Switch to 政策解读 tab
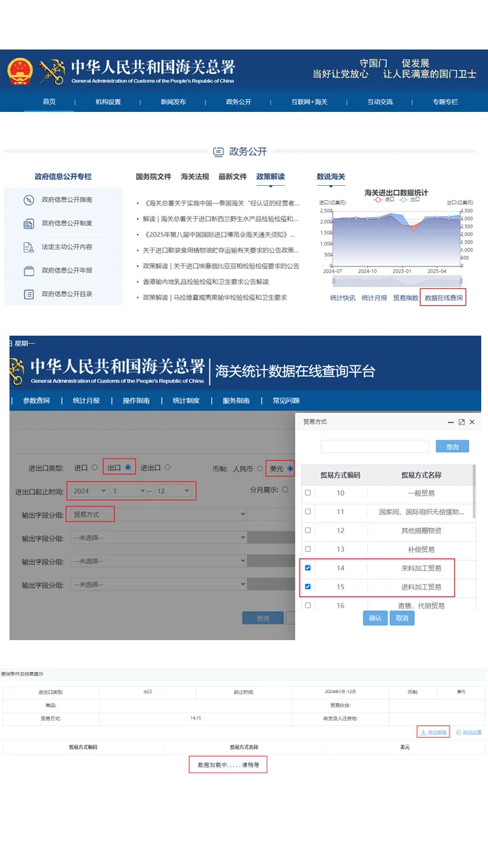488x868 pixels. click(270, 176)
